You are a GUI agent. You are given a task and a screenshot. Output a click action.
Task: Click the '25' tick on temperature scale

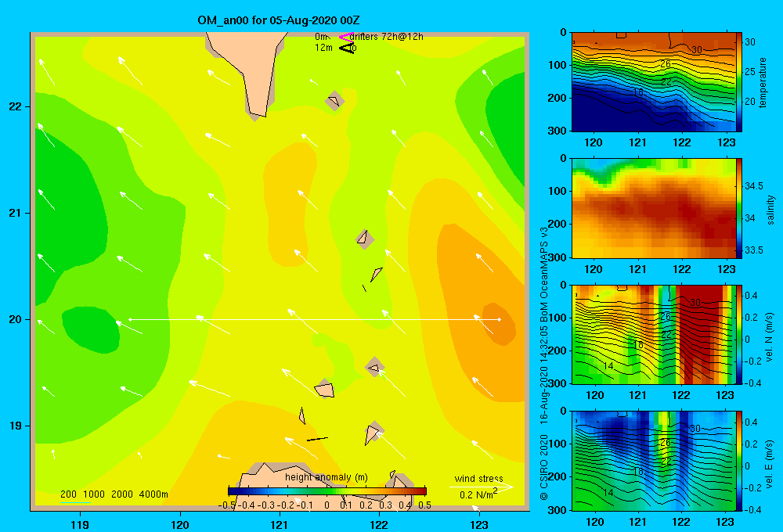click(750, 72)
